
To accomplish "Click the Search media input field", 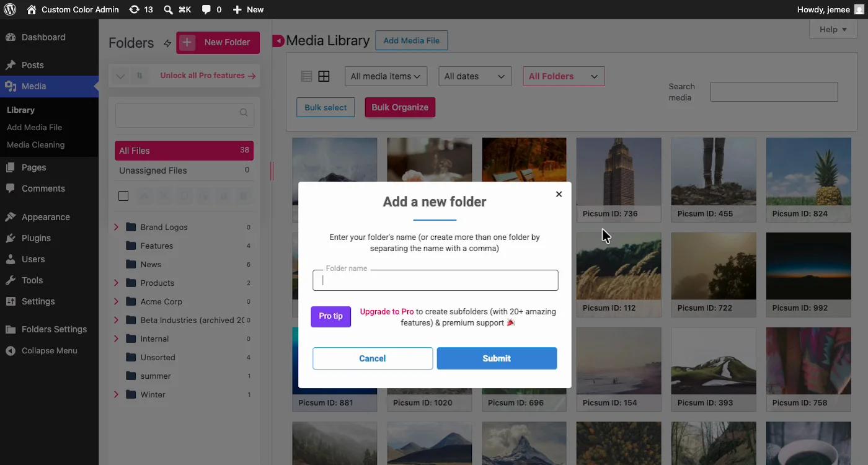I will click(x=774, y=92).
